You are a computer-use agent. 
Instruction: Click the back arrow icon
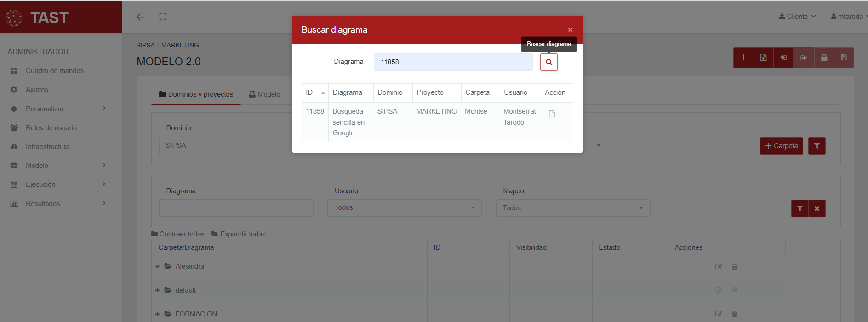(140, 17)
